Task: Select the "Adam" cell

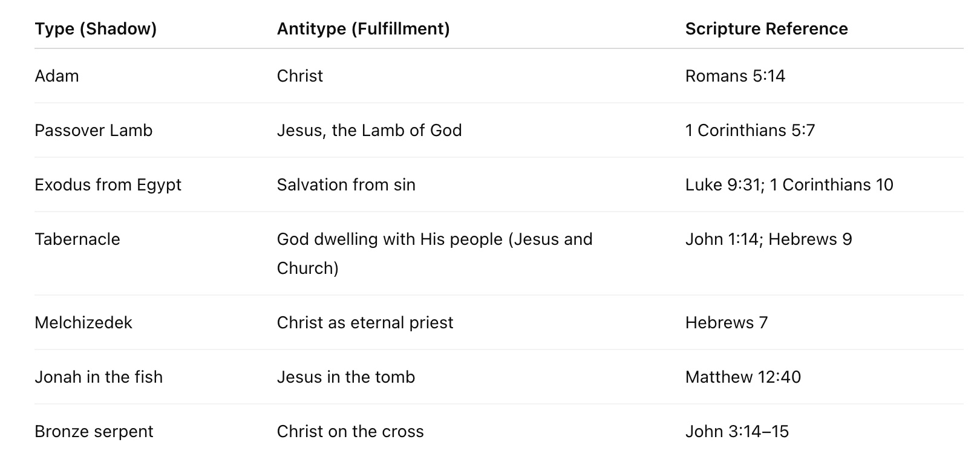Action: (x=57, y=76)
